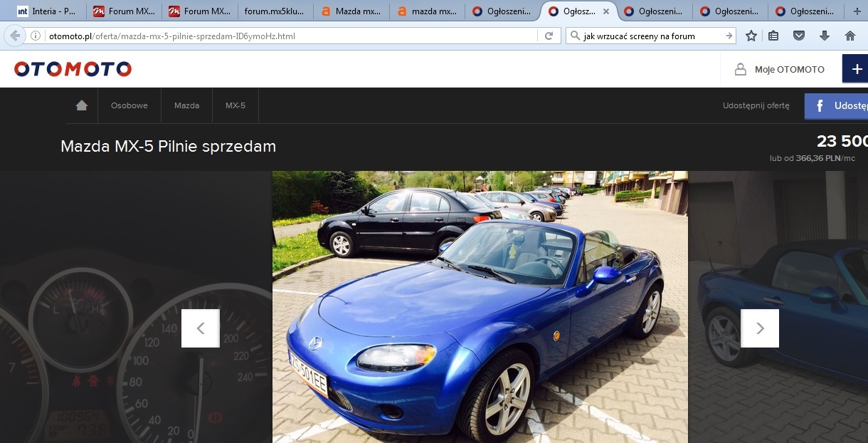Click the price '23 500'

842,141
